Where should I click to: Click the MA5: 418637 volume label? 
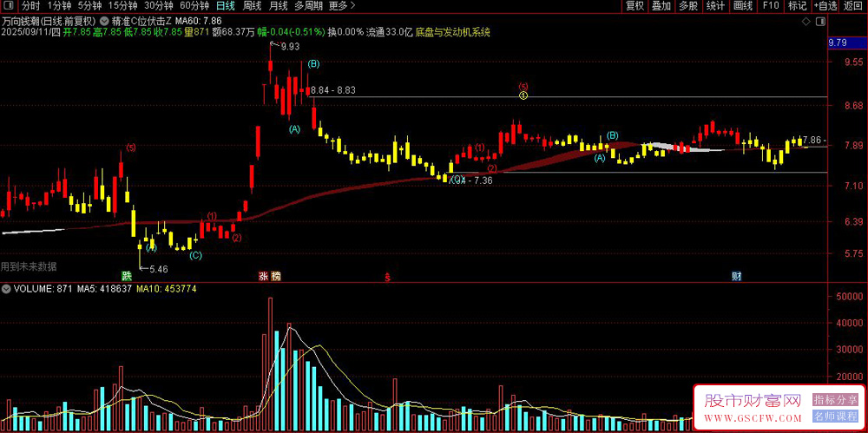[104, 288]
